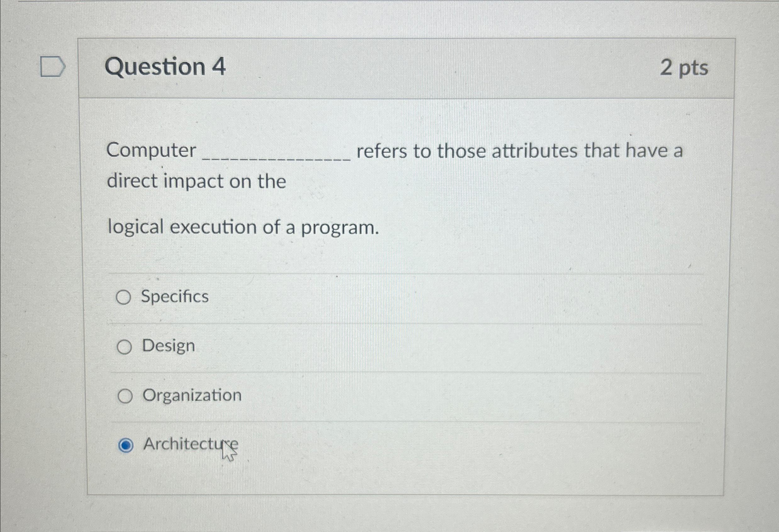
Task: Click the Specifics answer label text
Action: coord(174,297)
